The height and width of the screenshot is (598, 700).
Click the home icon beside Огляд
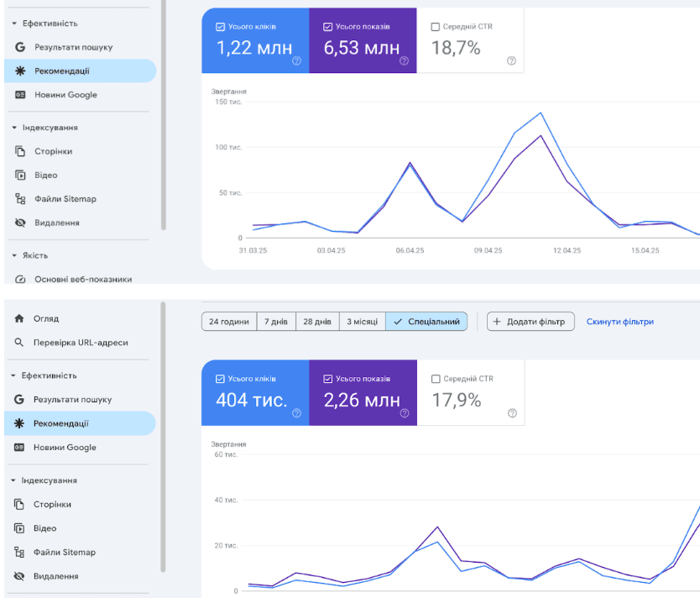(19, 319)
